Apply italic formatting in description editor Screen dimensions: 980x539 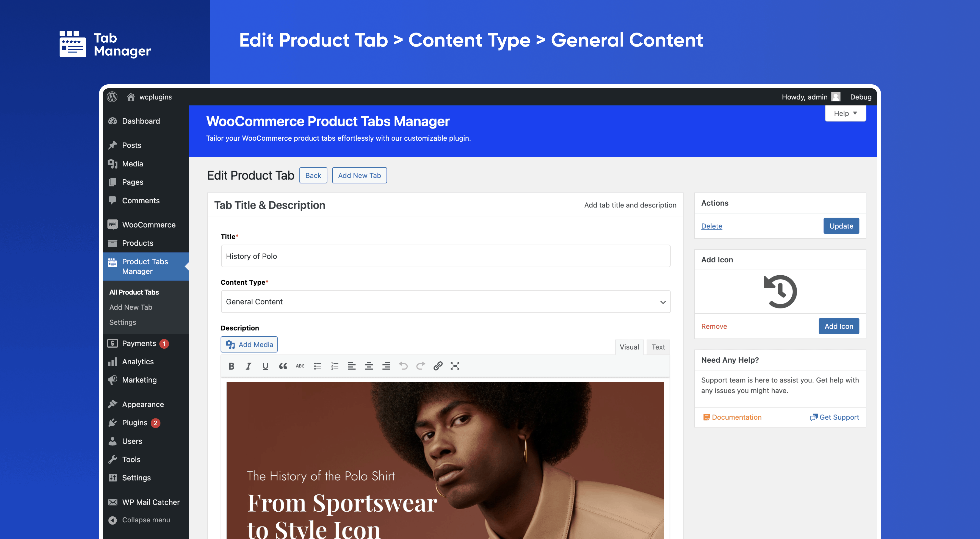(x=248, y=366)
